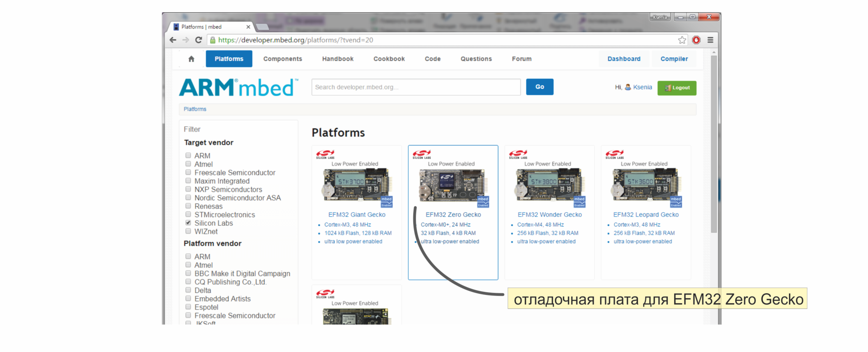Open the Code nav tab
The width and height of the screenshot is (868, 352).
(433, 59)
